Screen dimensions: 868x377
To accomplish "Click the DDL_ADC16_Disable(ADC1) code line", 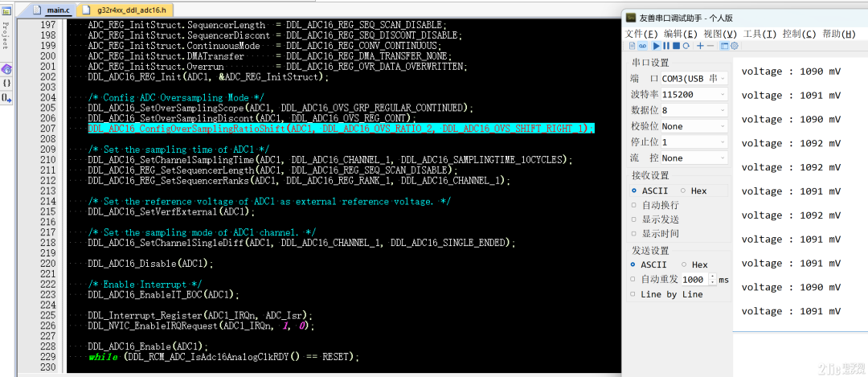I will 150,264.
